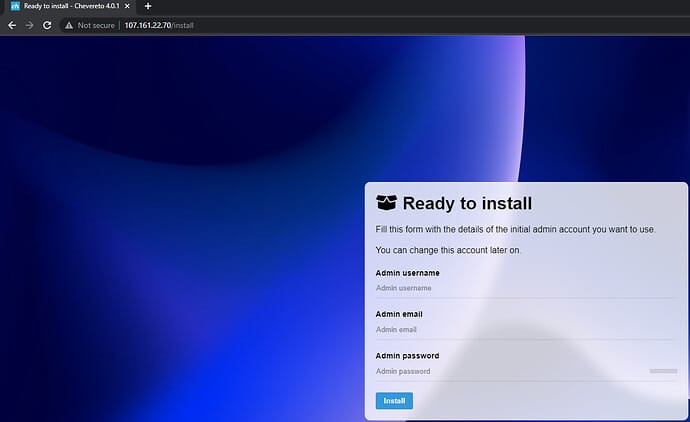Click the browser back arrow

11,24
